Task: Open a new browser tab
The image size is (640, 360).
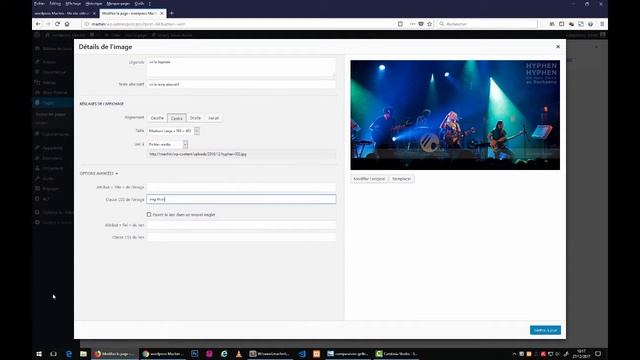Action: (x=171, y=13)
